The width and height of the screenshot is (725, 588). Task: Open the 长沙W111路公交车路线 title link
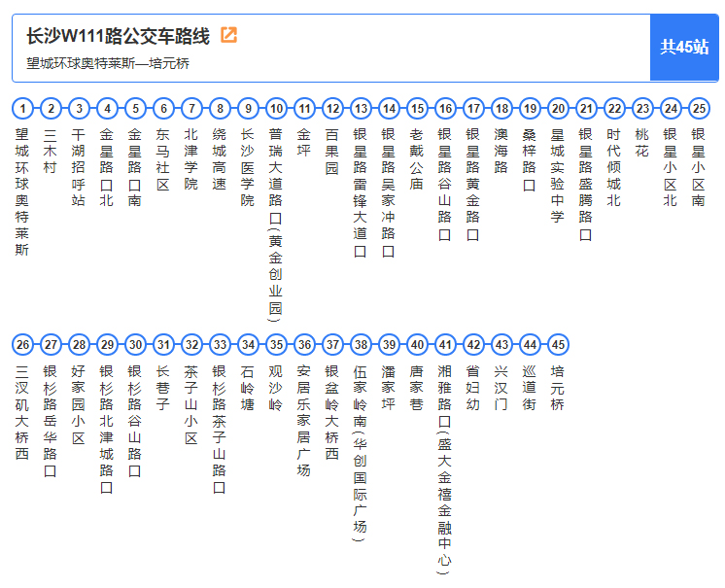pyautogui.click(x=118, y=37)
